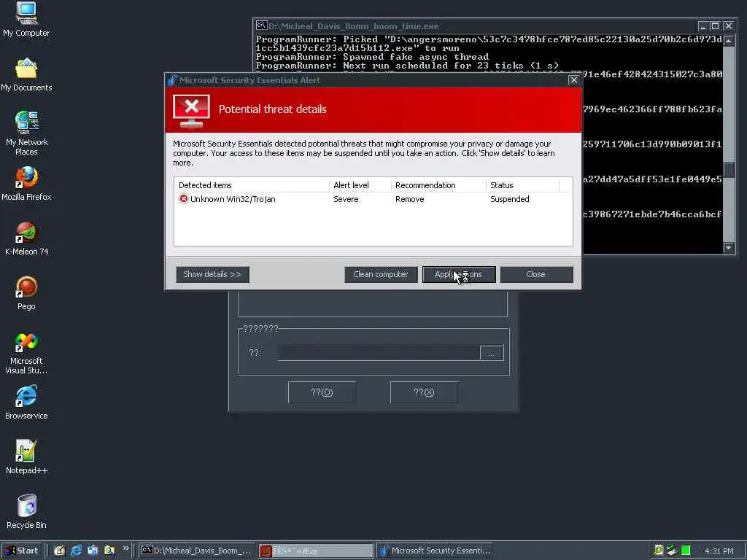Select the My Network Places icon

coord(27,133)
